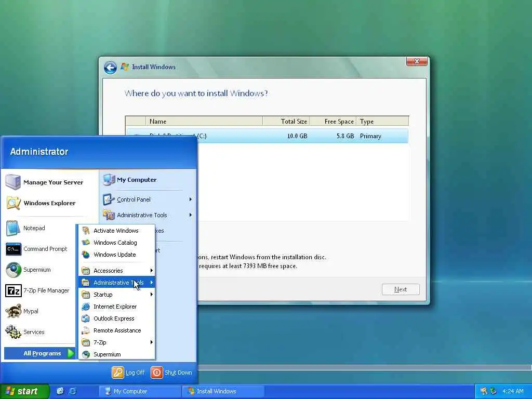Launch Supermium from the left Start column

[x=37, y=270]
